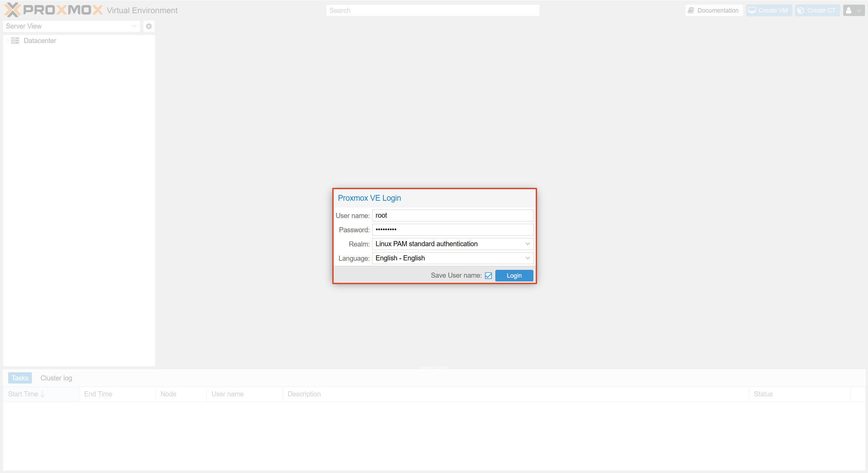
Task: Click the top Search box
Action: click(x=433, y=11)
